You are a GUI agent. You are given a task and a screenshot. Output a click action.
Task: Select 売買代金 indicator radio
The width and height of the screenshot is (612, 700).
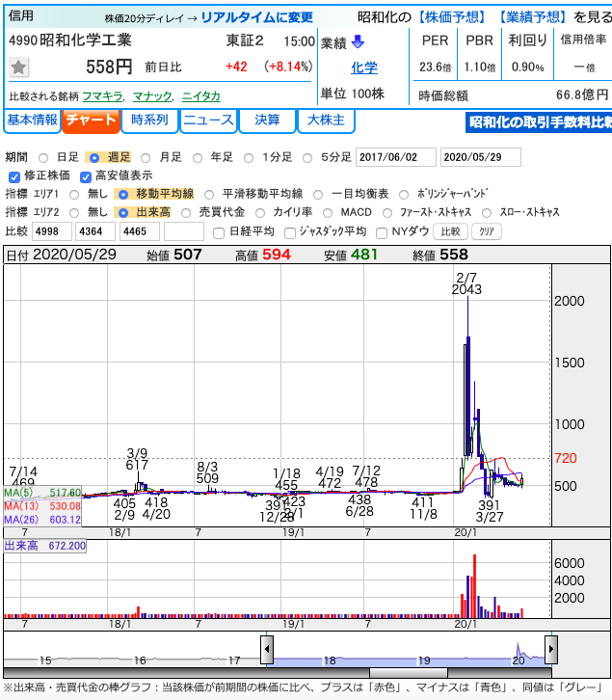point(186,213)
